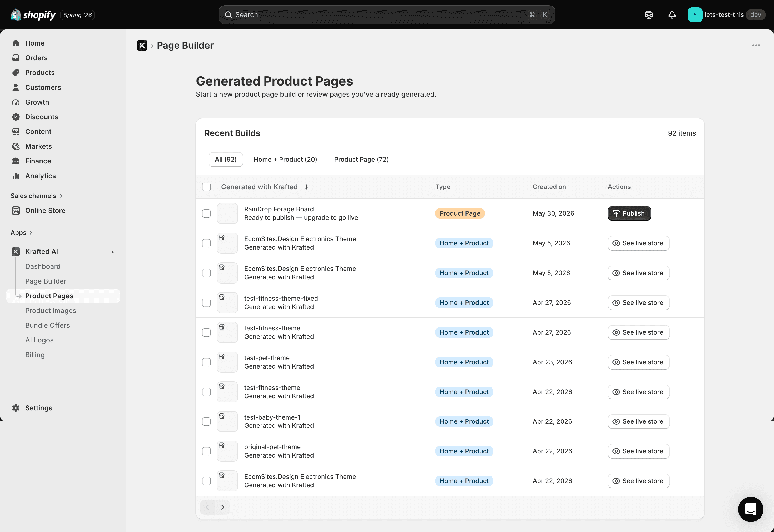Click the Shopify logo in top bar
Screen dimensions: 774x532
click(x=33, y=15)
